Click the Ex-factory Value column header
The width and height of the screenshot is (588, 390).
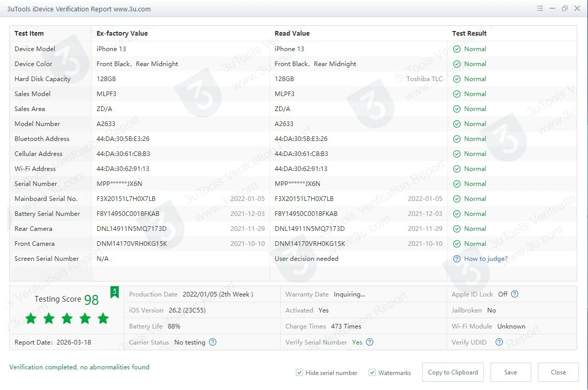click(x=122, y=34)
